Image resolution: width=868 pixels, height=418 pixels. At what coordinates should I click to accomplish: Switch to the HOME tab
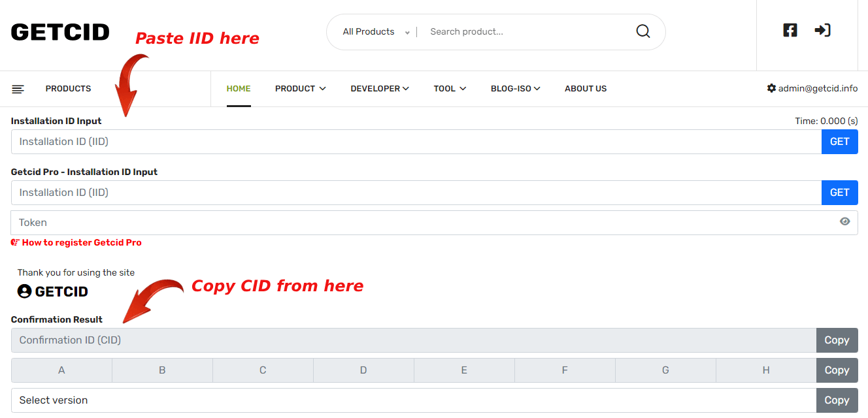(x=238, y=88)
